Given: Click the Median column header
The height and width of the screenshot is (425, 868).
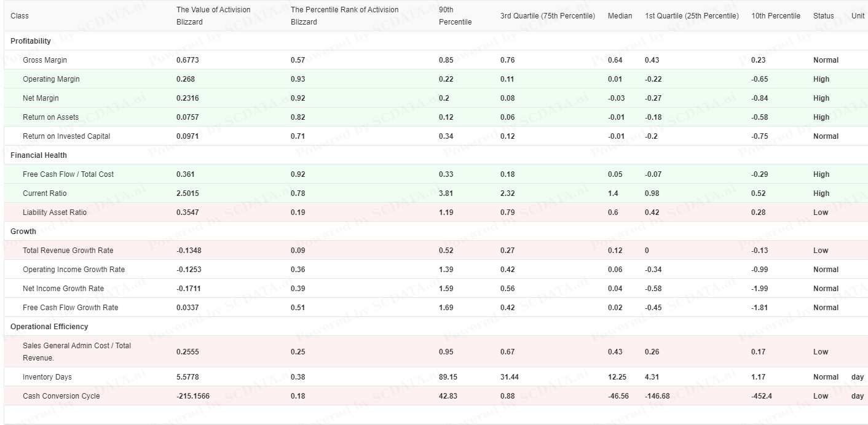Looking at the screenshot, I should tap(620, 15).
